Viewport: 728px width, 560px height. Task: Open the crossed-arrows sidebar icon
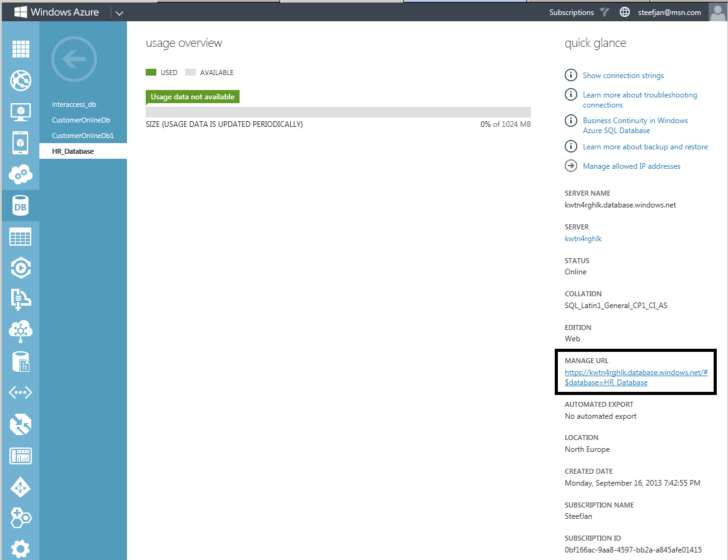(21, 424)
